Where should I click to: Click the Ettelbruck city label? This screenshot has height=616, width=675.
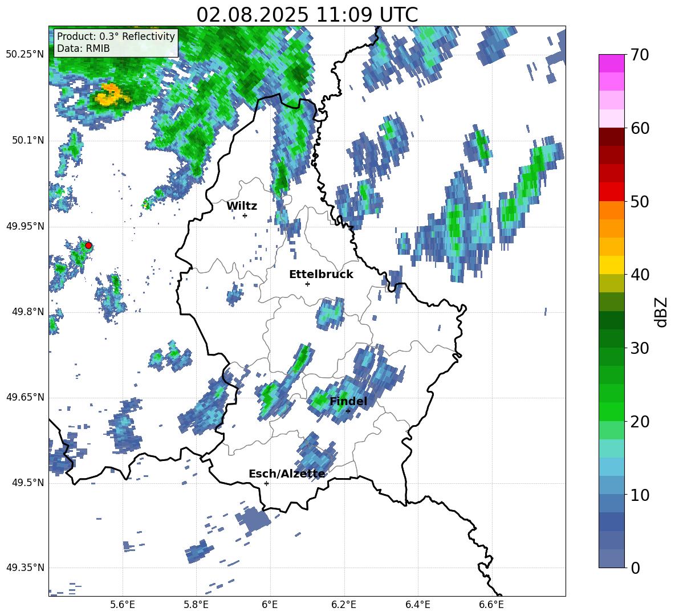(321, 275)
